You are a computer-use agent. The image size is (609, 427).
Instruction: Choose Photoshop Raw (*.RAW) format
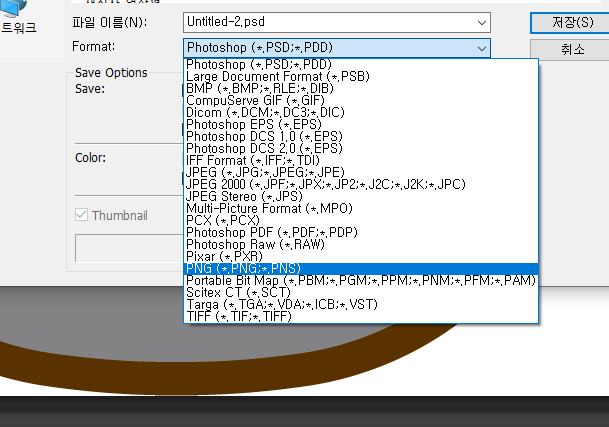(361, 245)
